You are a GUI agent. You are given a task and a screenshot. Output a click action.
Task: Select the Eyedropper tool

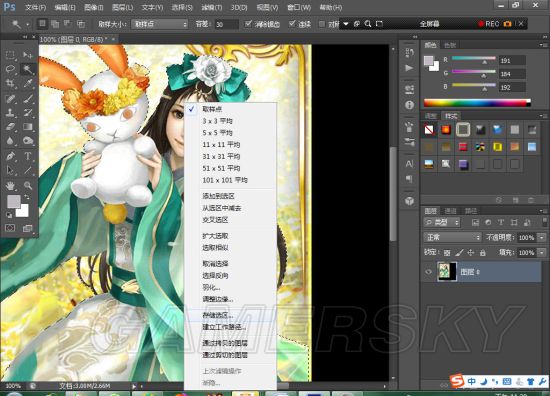pyautogui.click(x=28, y=83)
